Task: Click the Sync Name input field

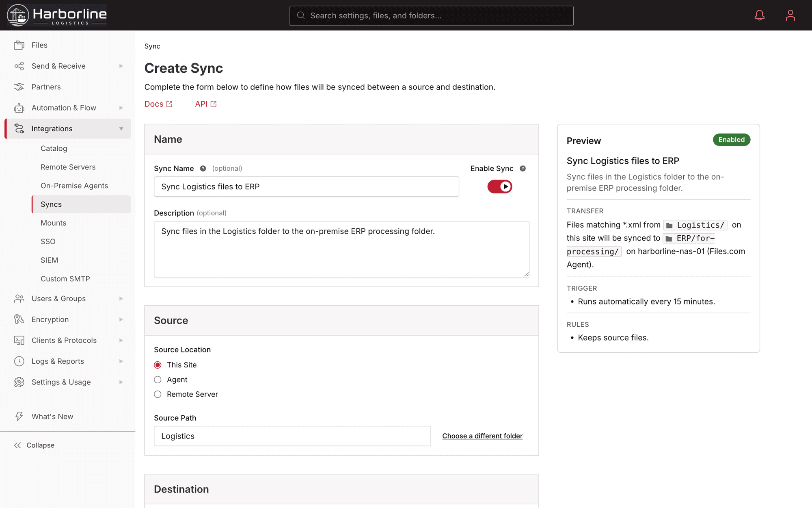Action: (307, 187)
